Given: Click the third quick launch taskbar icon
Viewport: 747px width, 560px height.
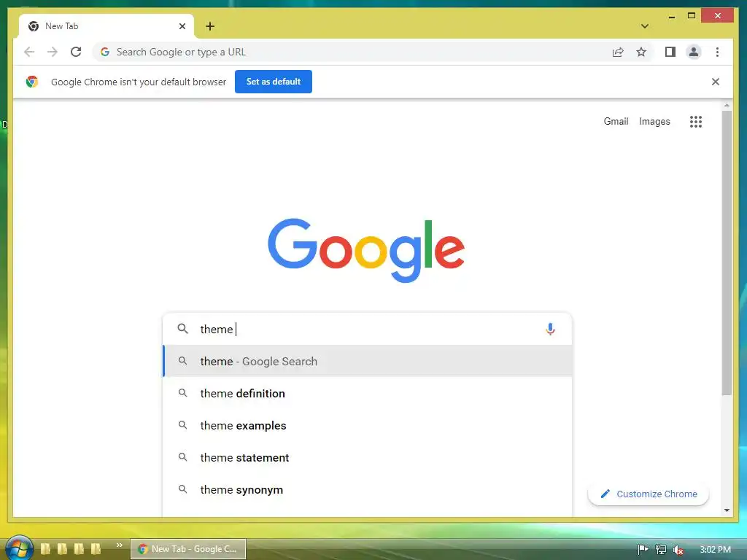Looking at the screenshot, I should (79, 549).
